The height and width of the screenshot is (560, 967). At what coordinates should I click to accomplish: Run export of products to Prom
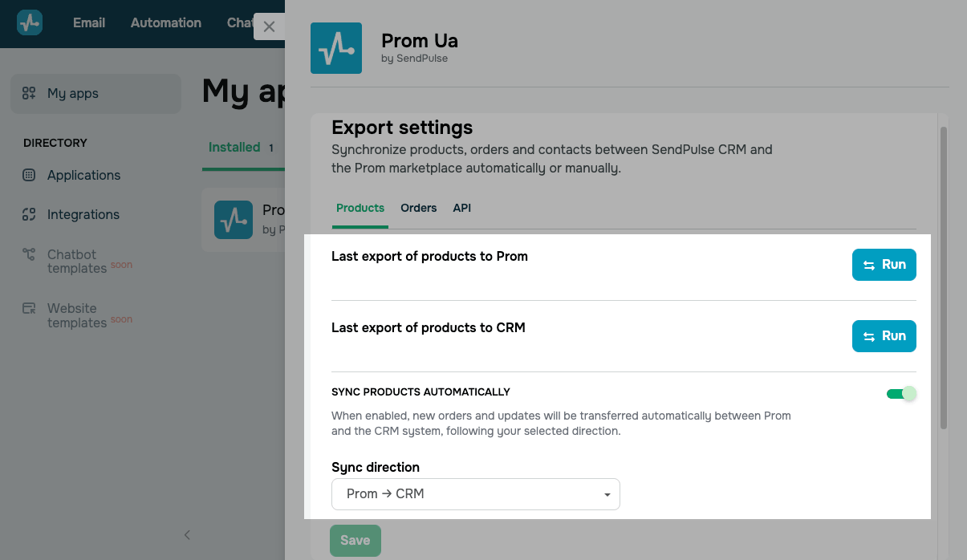pos(884,265)
